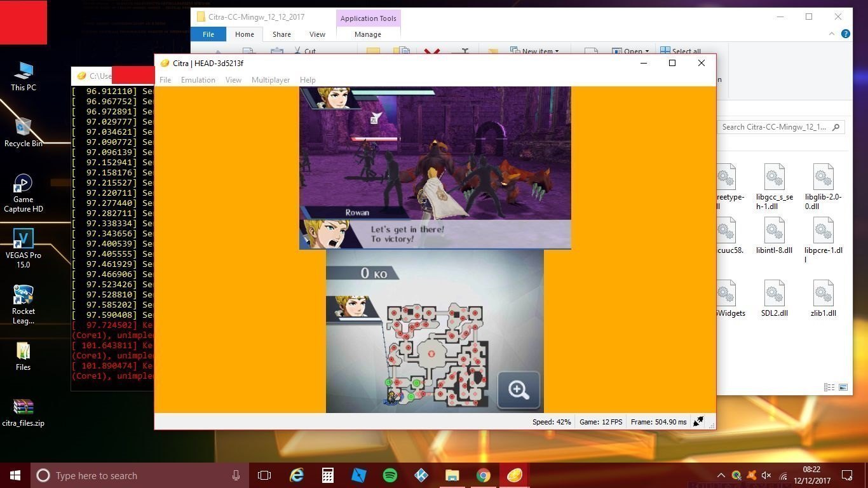Click Select all in the ribbon

click(x=681, y=51)
